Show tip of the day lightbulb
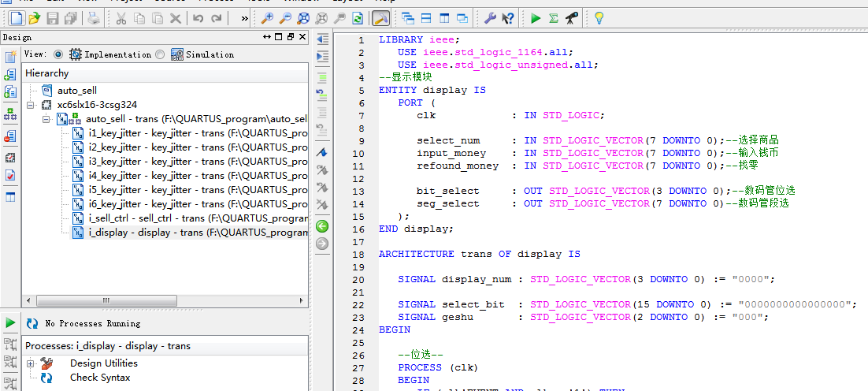The image size is (868, 391). 599,18
